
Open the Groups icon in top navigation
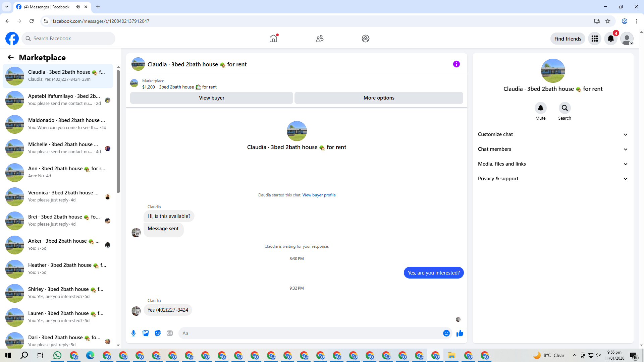click(x=366, y=39)
